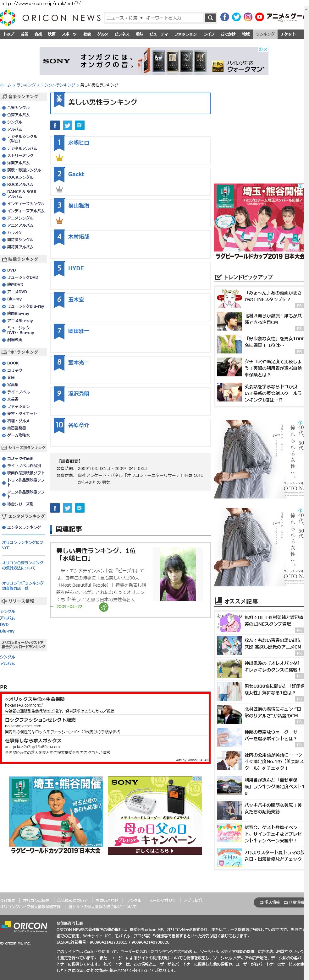Share on Twitter below the survey overview
The height and width of the screenshot is (980, 309).
(68, 508)
